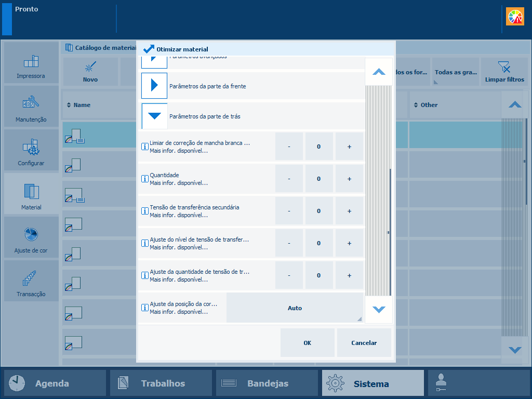Click the dialog list down arrow
Screen dimensions: 532x399
click(379, 310)
